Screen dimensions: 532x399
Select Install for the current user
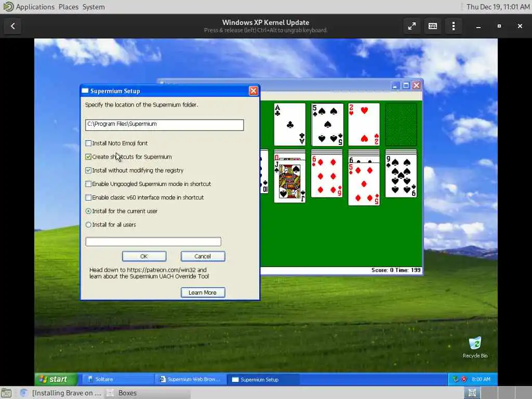coord(88,211)
